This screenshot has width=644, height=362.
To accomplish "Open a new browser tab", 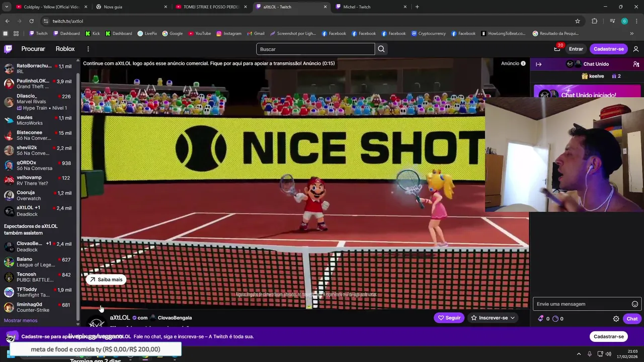I will [417, 7].
